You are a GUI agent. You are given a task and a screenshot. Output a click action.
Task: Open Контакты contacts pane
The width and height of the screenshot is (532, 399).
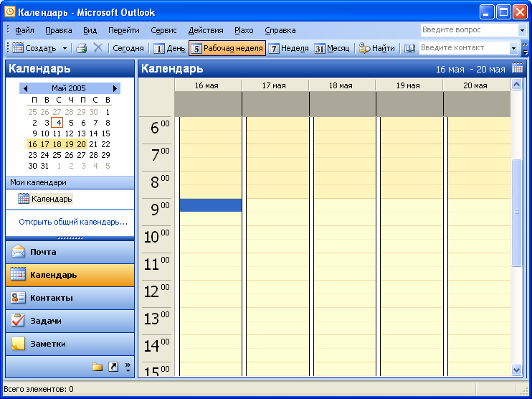coord(70,298)
